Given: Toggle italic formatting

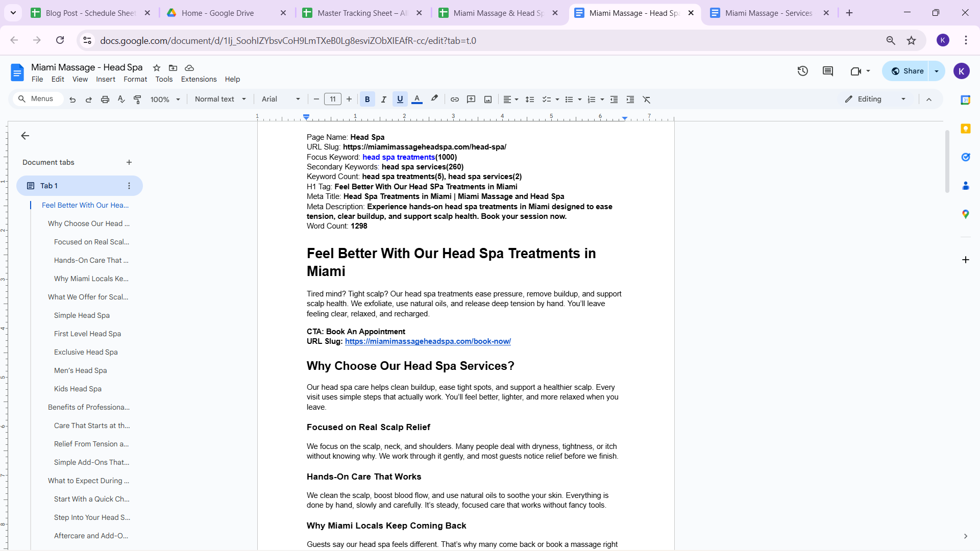Looking at the screenshot, I should 383,99.
